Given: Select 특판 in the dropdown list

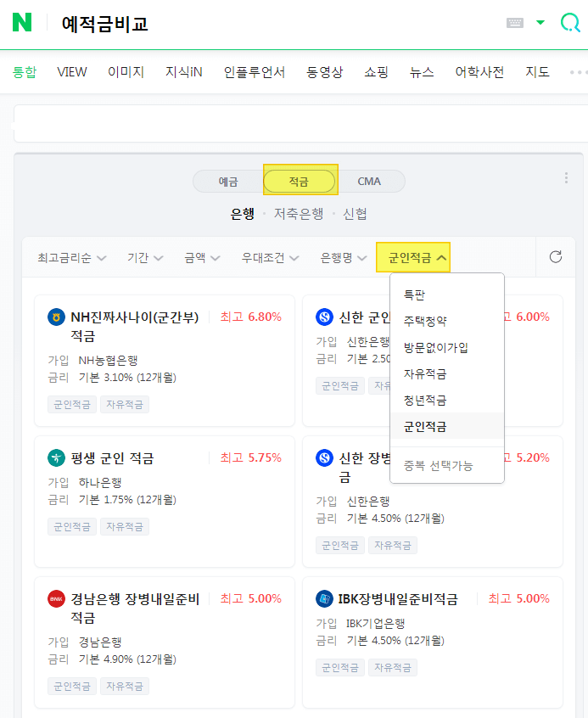Looking at the screenshot, I should pos(447,294).
